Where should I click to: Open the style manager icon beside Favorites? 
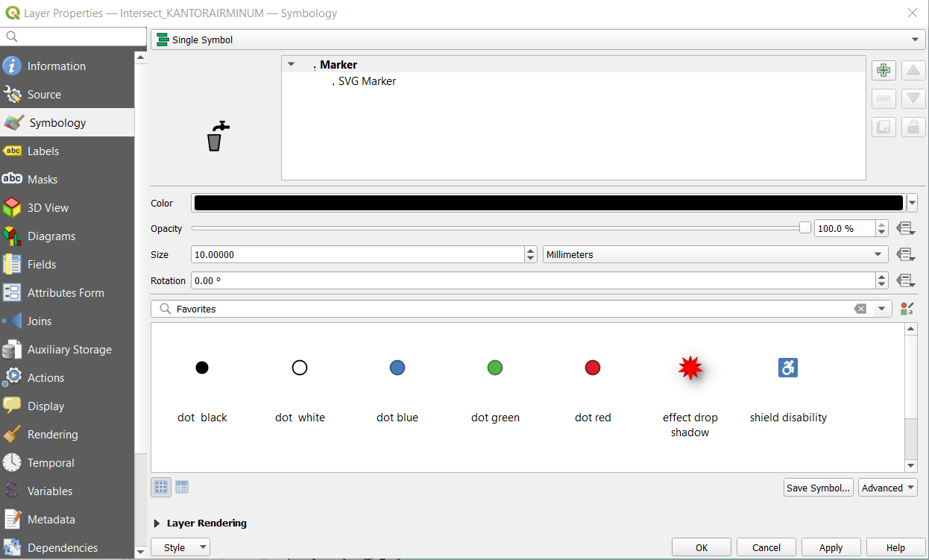click(907, 309)
